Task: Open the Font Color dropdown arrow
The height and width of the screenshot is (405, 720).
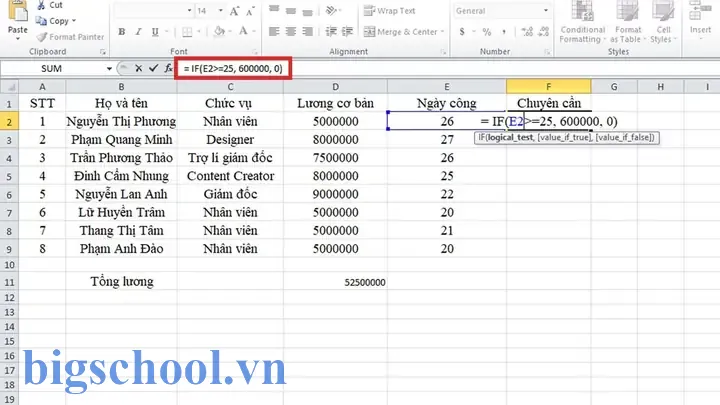Action: 253,32
